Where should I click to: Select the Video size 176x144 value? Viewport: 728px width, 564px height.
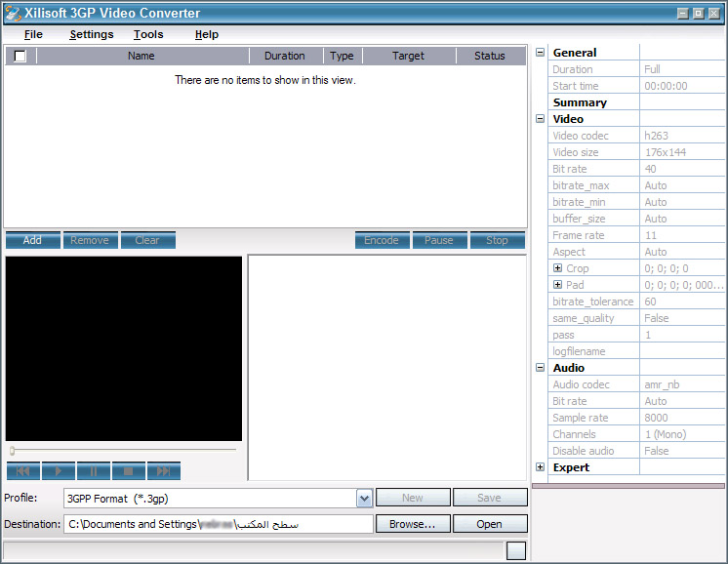[682, 152]
